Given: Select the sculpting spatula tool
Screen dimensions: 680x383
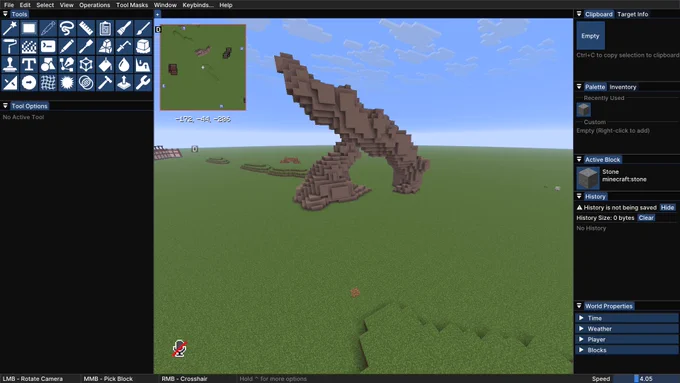Looking at the screenshot, I should pos(86,46).
